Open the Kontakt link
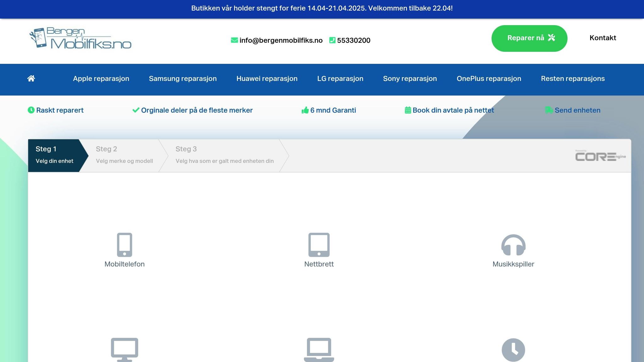This screenshot has width=644, height=362. (x=603, y=38)
